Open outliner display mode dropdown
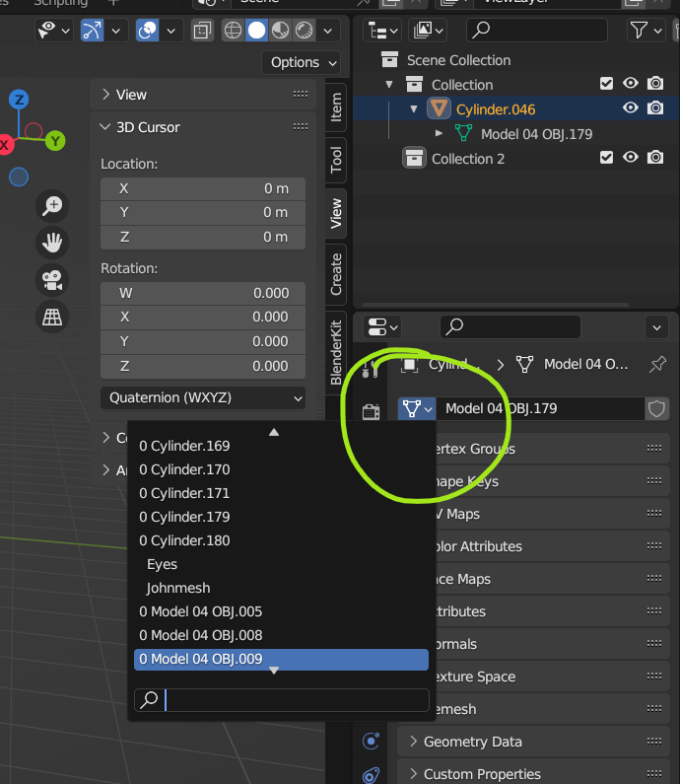 383,31
